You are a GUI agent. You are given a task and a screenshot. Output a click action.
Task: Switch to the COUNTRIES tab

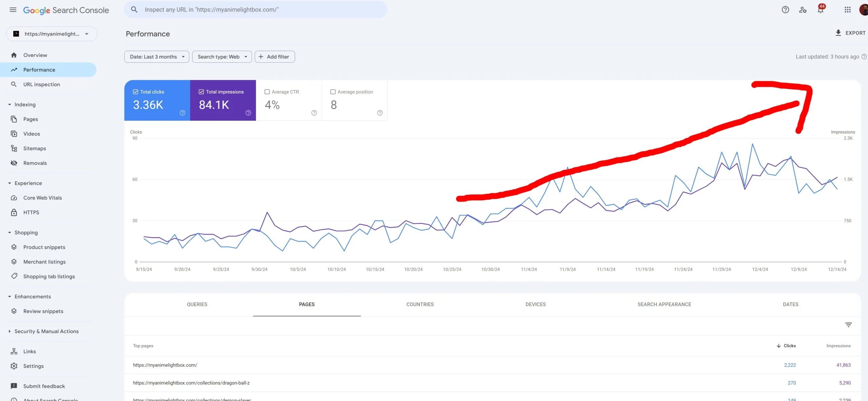(420, 304)
